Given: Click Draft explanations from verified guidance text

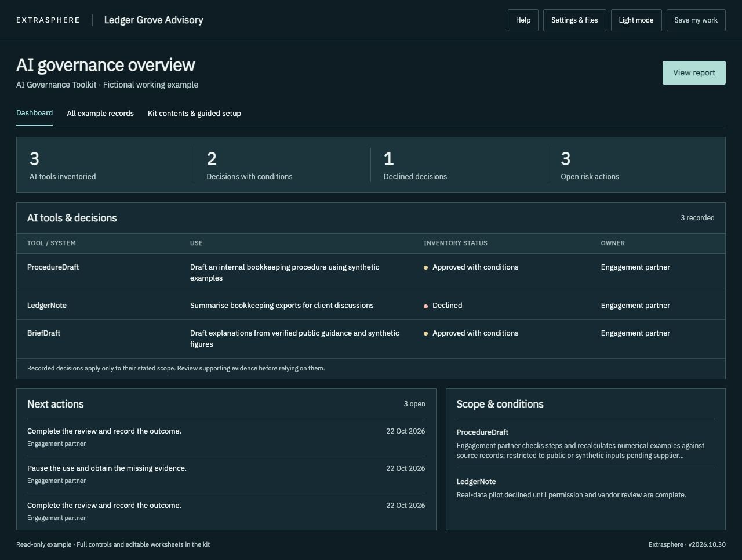Looking at the screenshot, I should click(294, 339).
